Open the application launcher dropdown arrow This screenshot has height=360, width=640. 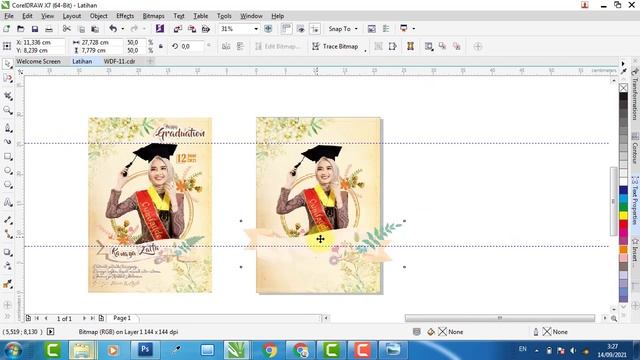pyautogui.click(x=413, y=29)
